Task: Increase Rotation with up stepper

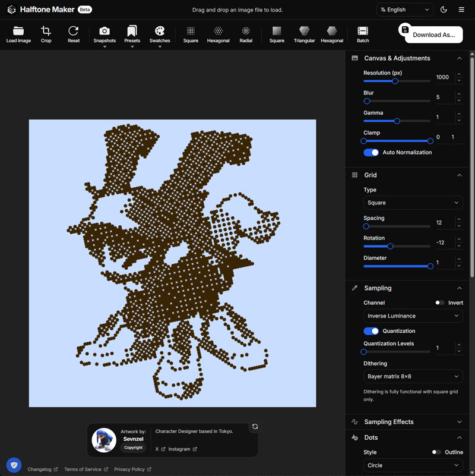Action: tap(459, 239)
